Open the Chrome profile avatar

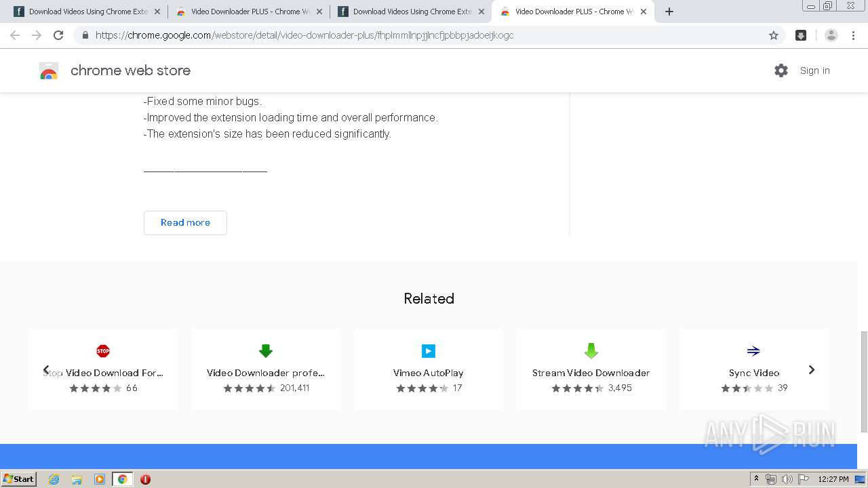coord(831,35)
